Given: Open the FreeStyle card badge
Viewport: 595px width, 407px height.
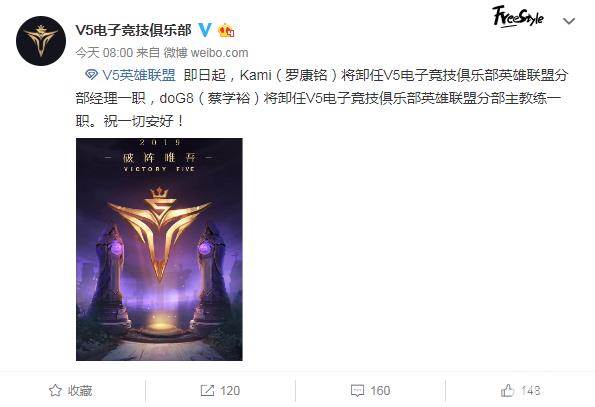Looking at the screenshot, I should click(518, 17).
